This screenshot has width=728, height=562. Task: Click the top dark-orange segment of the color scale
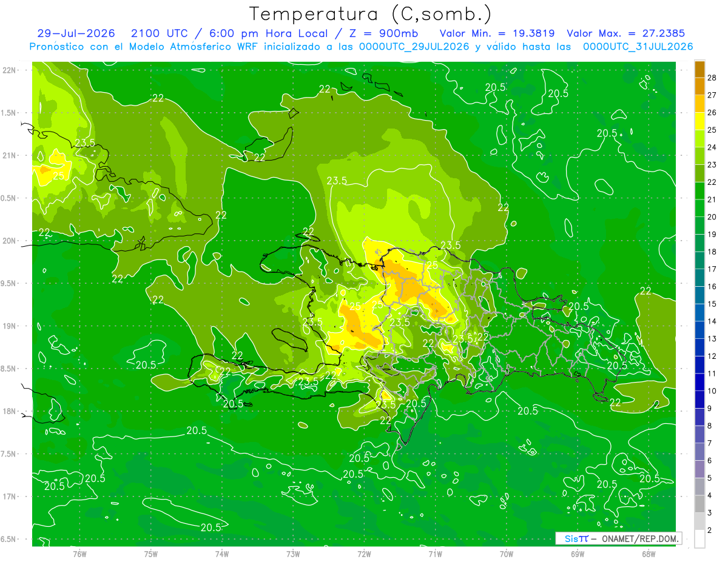pyautogui.click(x=699, y=69)
